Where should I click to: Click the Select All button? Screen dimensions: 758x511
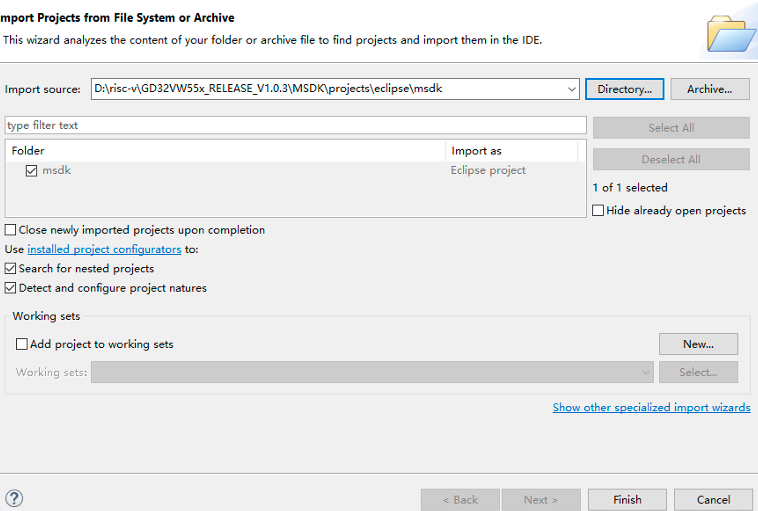[x=671, y=128]
